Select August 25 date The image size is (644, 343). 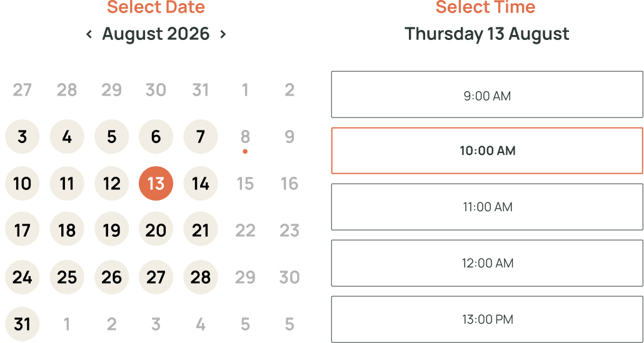tap(67, 277)
